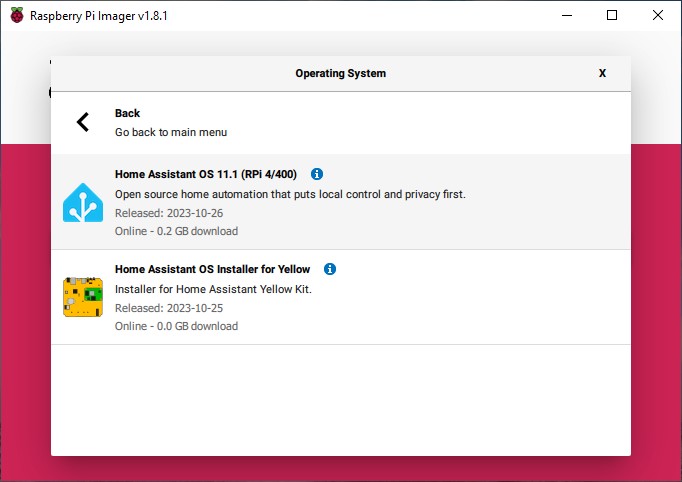Open info for Home Assistant OS Installer Yellow
682x482 pixels.
[x=330, y=269]
